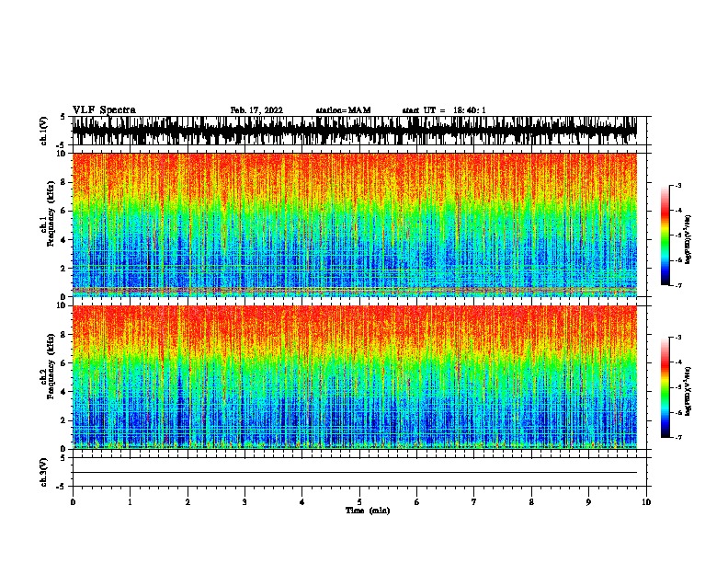
Task: Click the log(PSD) label beside ch.2 colorbar
Action: pyautogui.click(x=688, y=391)
